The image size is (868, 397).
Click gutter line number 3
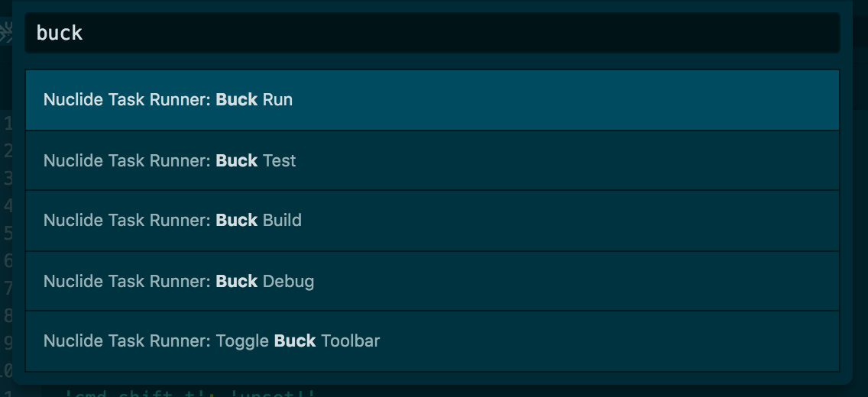pyautogui.click(x=8, y=178)
